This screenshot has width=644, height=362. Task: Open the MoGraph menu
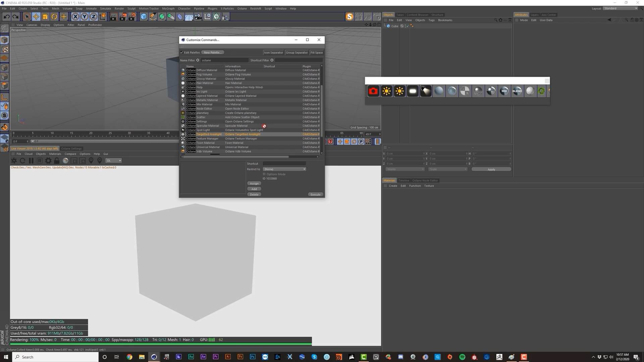coord(168,9)
